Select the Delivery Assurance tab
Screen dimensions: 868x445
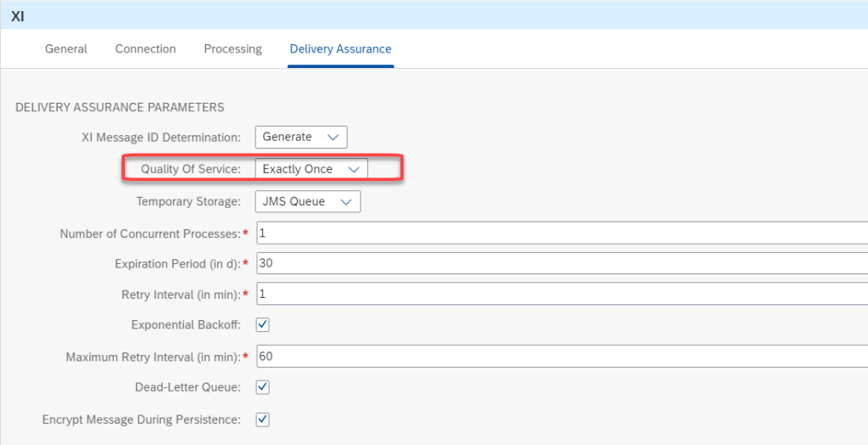[340, 49]
